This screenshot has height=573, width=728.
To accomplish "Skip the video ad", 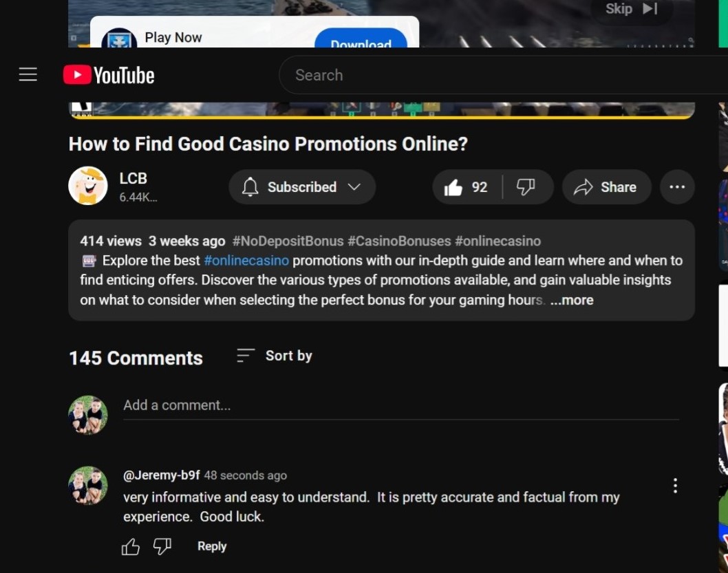I will point(631,9).
